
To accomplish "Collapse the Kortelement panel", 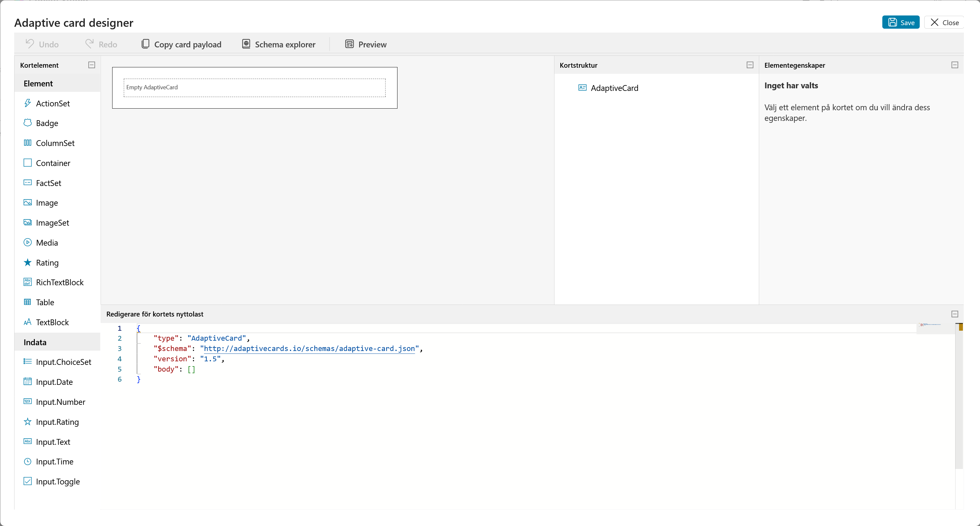I will 92,65.
